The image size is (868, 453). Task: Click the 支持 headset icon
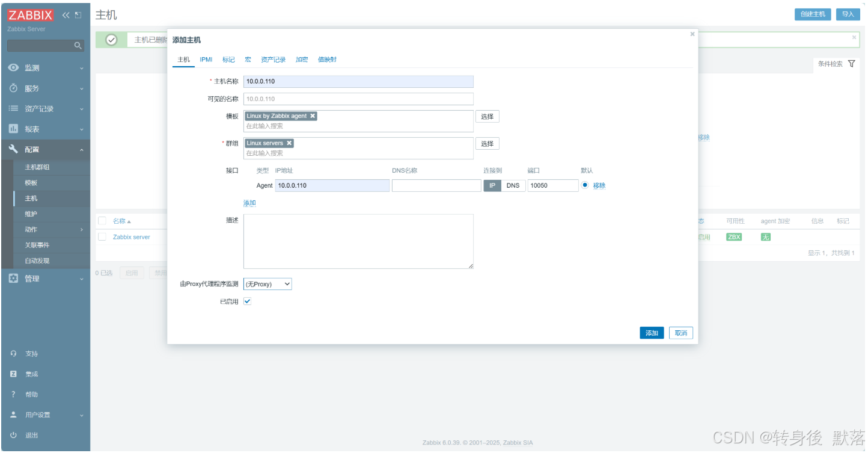point(13,354)
